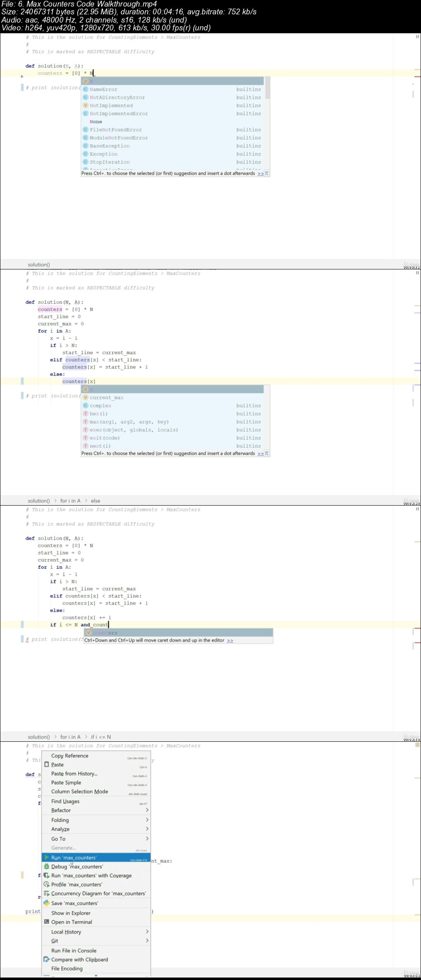Click the pi icon in the NameError completion popup
Screen dimensions: 421x980
pyautogui.click(x=266, y=173)
